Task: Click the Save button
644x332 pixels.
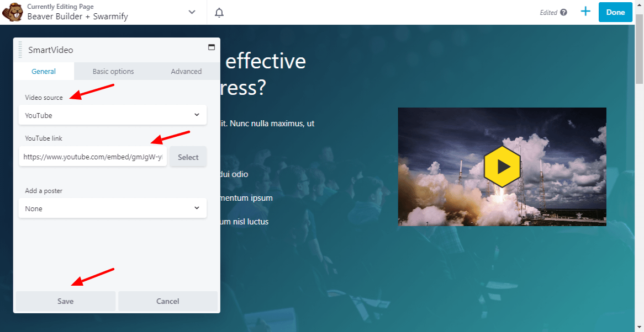Action: pos(66,301)
